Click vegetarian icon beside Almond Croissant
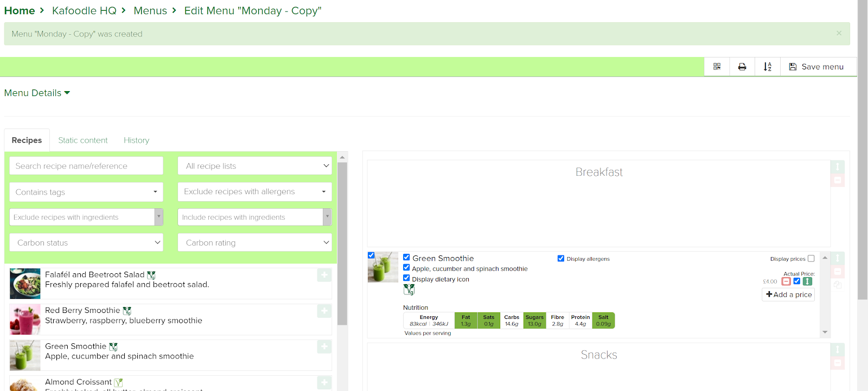This screenshot has height=391, width=868. (118, 383)
